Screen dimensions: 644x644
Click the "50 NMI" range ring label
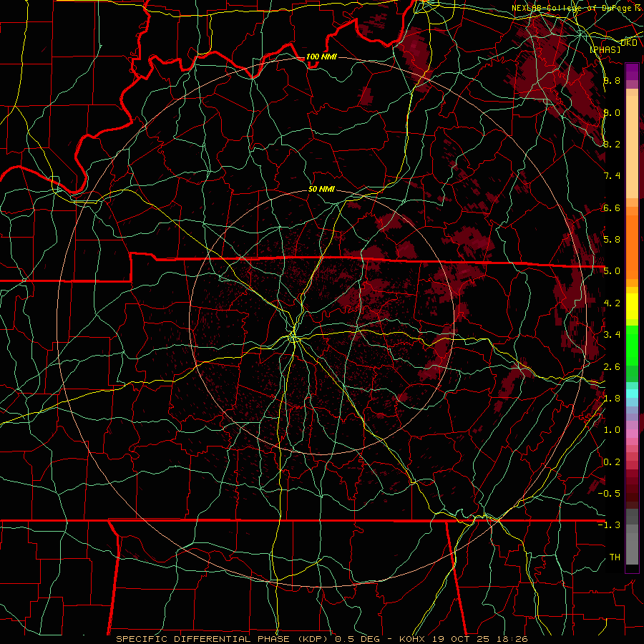pyautogui.click(x=321, y=189)
